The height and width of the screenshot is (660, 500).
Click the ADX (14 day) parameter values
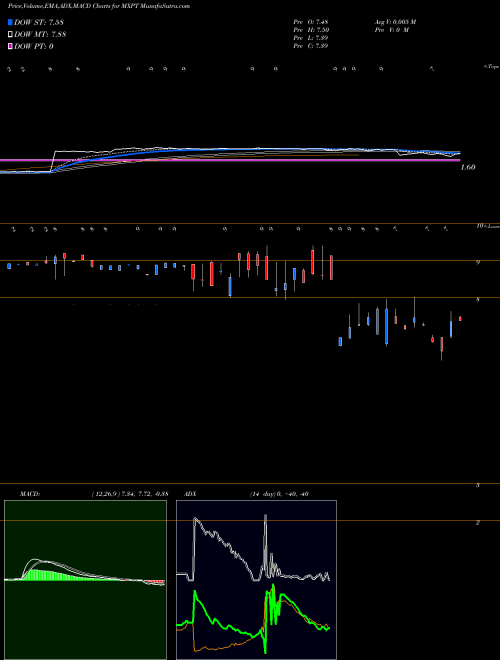coord(279,494)
